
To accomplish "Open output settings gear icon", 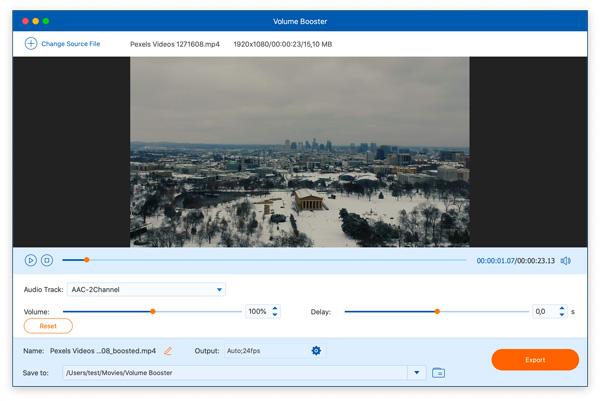I will click(x=317, y=351).
